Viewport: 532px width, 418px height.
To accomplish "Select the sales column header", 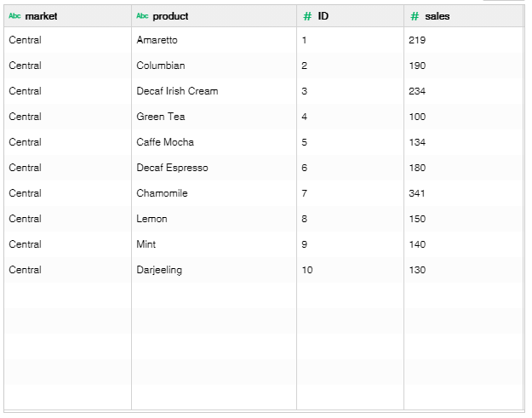I will click(464, 16).
